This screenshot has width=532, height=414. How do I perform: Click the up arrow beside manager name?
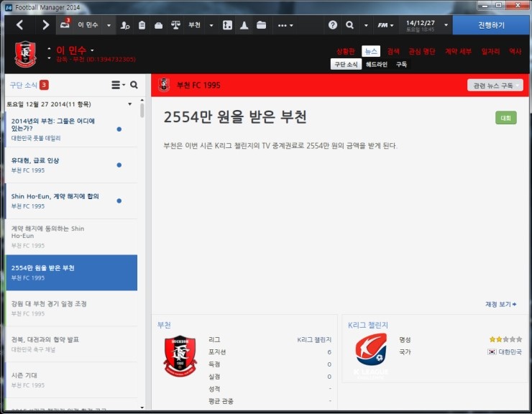point(49,49)
